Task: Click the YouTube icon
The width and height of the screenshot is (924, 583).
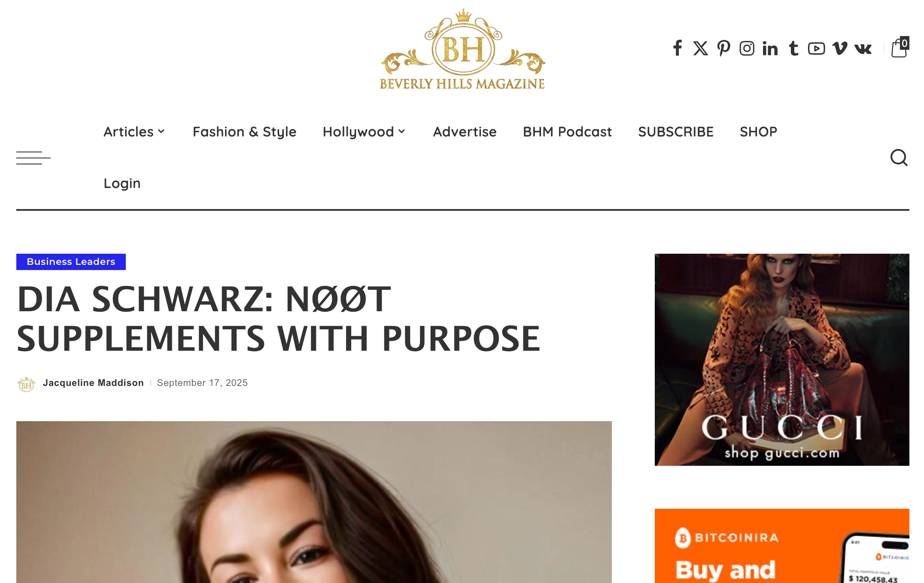Action: (x=816, y=48)
